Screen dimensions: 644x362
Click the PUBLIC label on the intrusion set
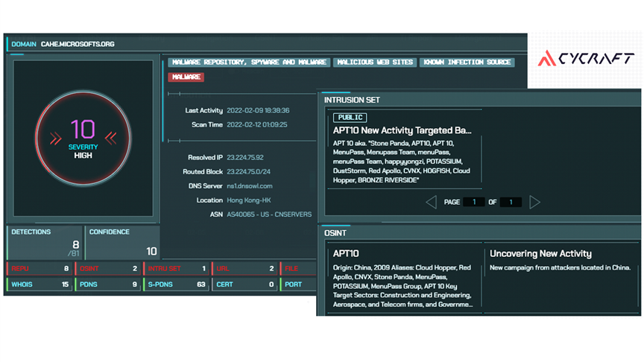tap(350, 117)
